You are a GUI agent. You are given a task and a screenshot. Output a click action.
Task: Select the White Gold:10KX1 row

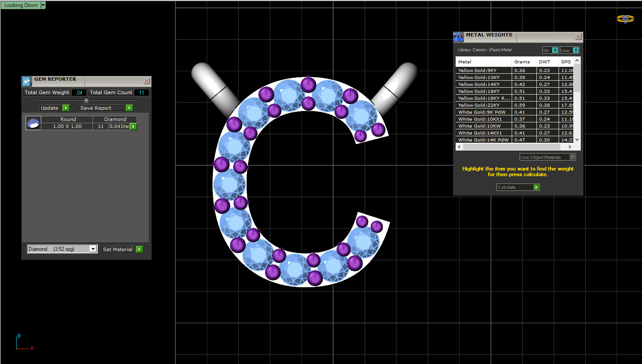coord(515,119)
